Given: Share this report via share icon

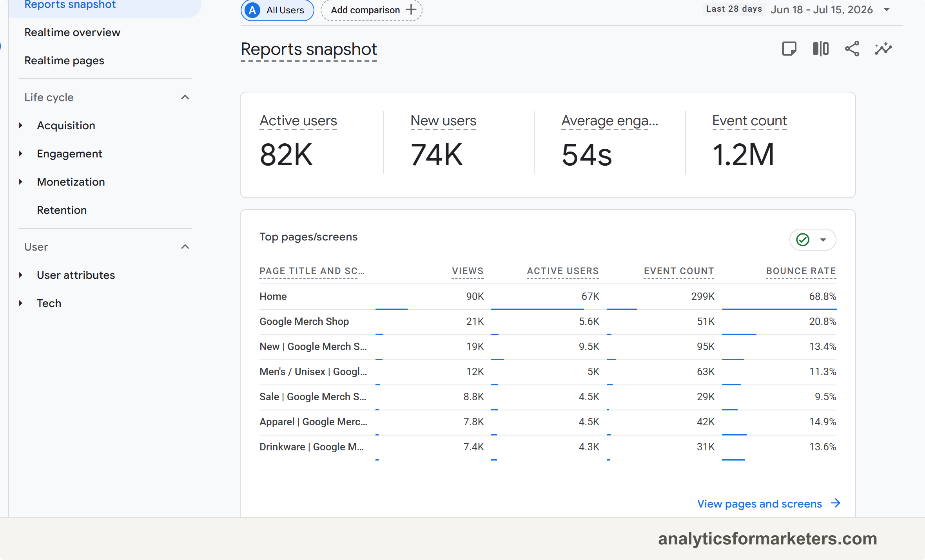Looking at the screenshot, I should coord(852,49).
